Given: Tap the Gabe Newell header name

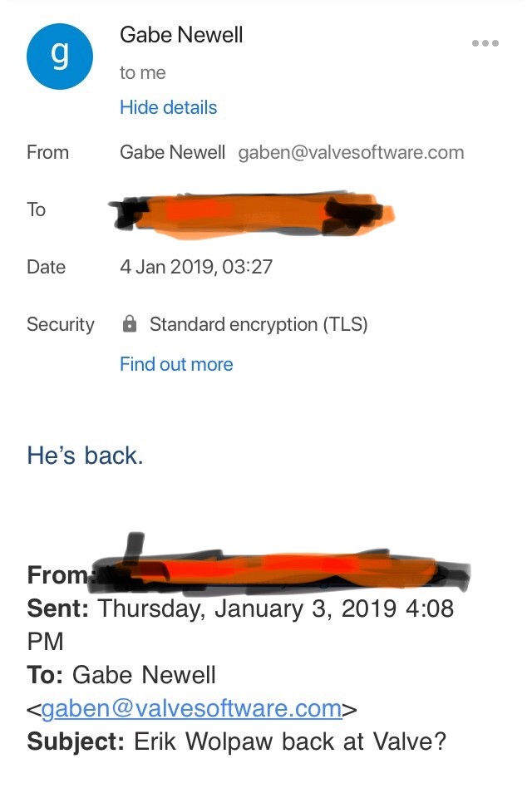Looking at the screenshot, I should 181,35.
